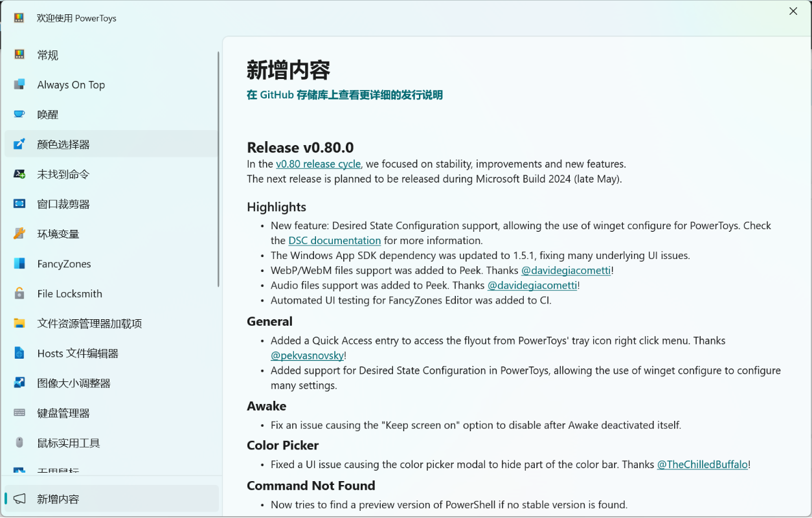The height and width of the screenshot is (518, 812).
Task: Click the Color Picker section heading
Action: click(283, 445)
